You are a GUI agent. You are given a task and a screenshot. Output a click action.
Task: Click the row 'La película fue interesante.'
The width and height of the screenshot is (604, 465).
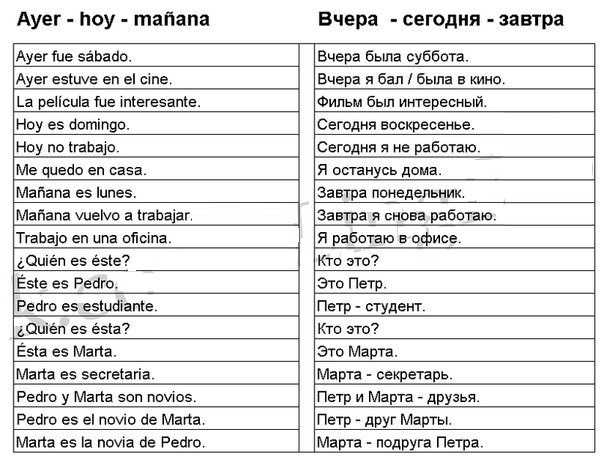coord(156,101)
